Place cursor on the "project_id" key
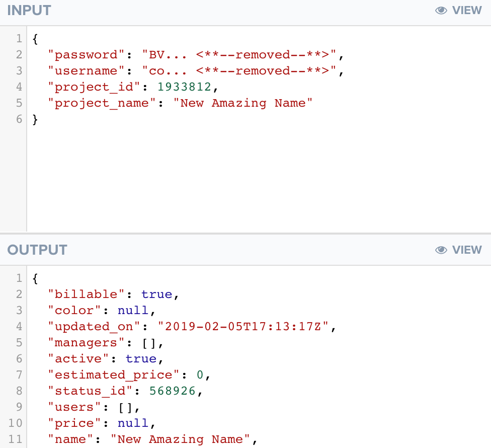This screenshot has height=448, width=491. 94,87
